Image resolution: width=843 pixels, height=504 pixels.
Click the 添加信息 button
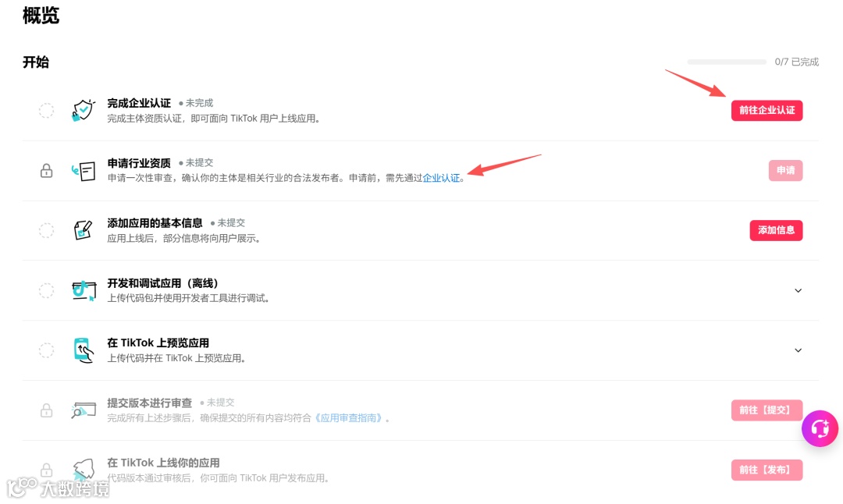pyautogui.click(x=776, y=230)
